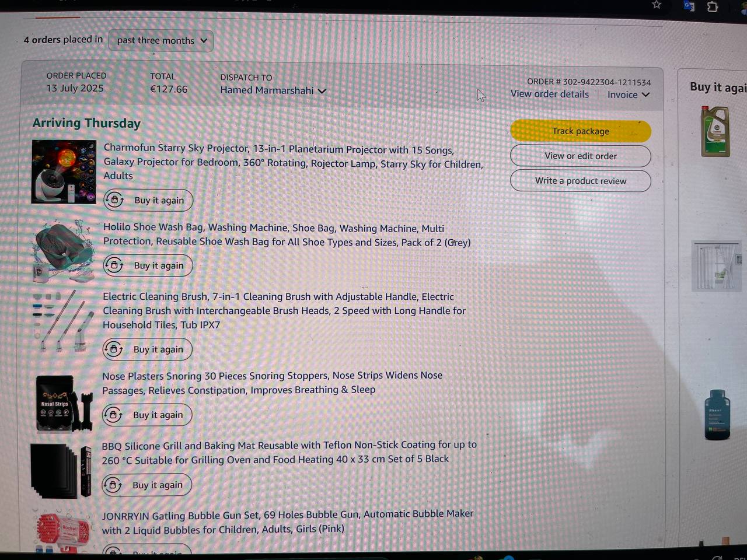Click the 'DISPATCH TO' label

(246, 78)
